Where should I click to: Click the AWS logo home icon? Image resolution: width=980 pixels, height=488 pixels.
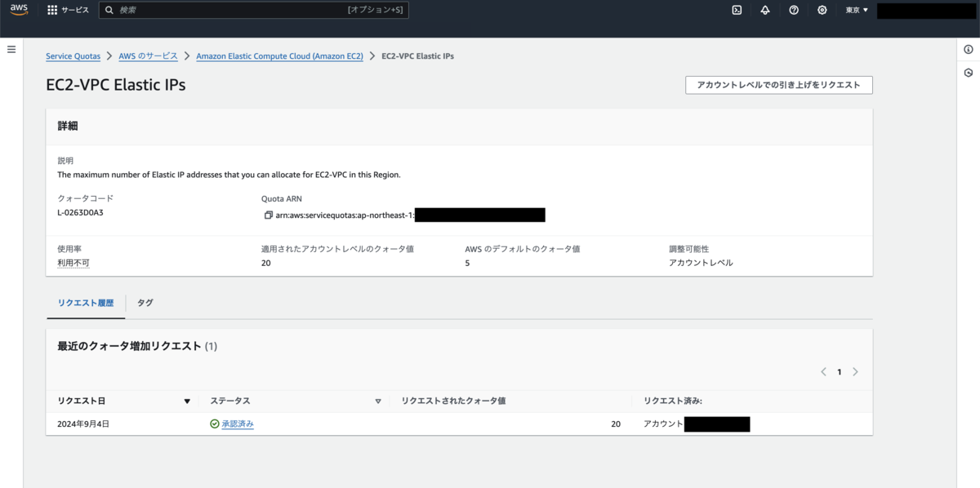pos(19,10)
